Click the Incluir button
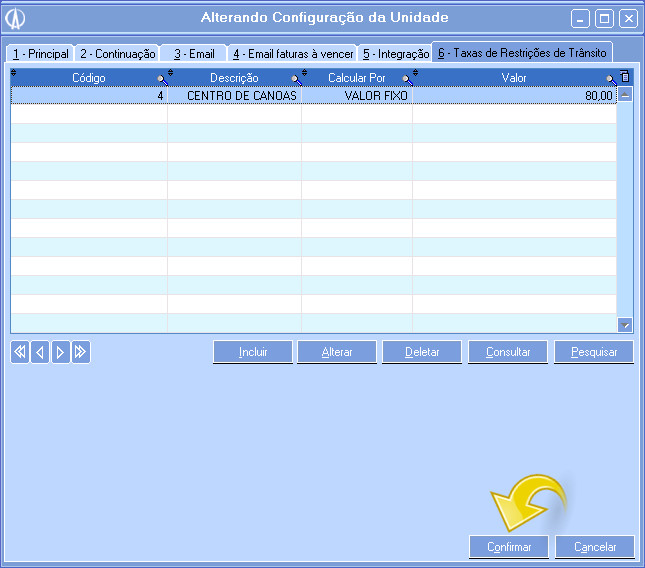The image size is (645, 568). tap(253, 352)
